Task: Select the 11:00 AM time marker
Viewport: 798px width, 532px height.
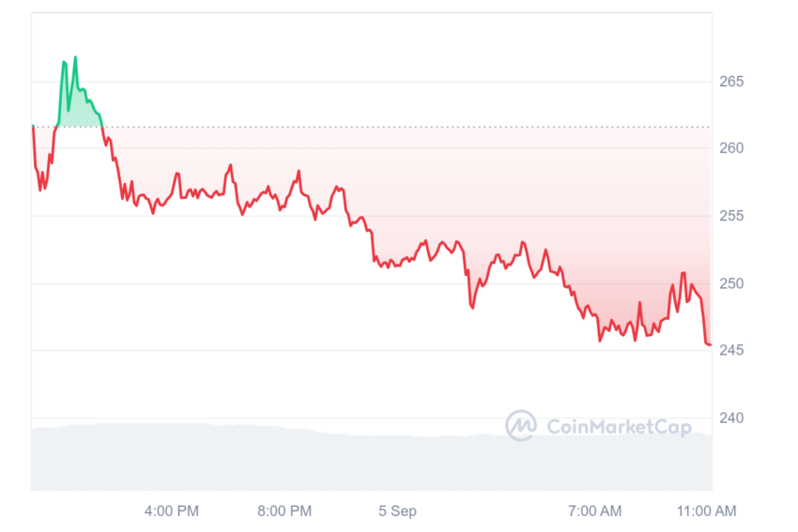Action: (706, 510)
